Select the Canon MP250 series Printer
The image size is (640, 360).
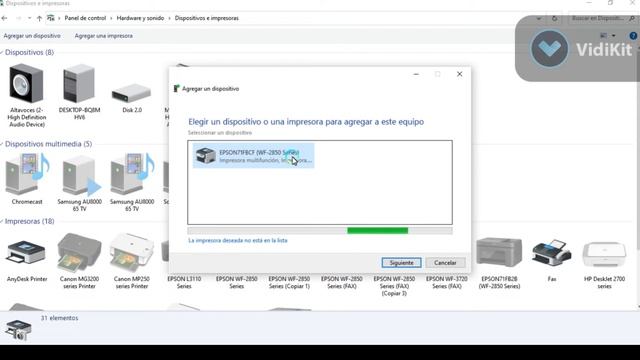(x=132, y=252)
